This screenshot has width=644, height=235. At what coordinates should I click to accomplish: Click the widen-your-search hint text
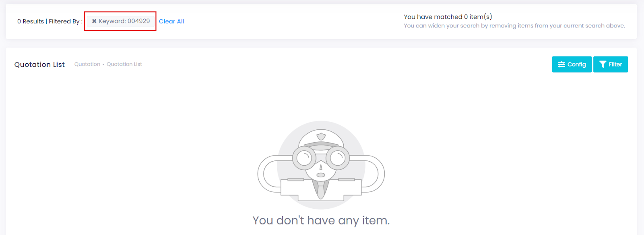(x=514, y=25)
